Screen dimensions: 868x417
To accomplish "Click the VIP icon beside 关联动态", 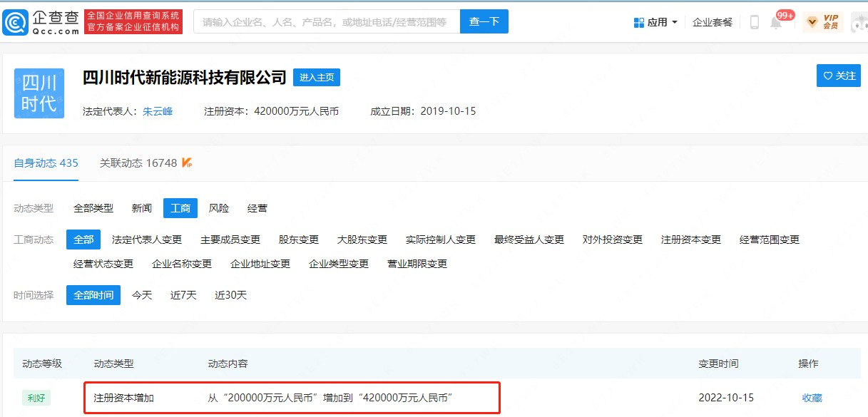I will 187,163.
